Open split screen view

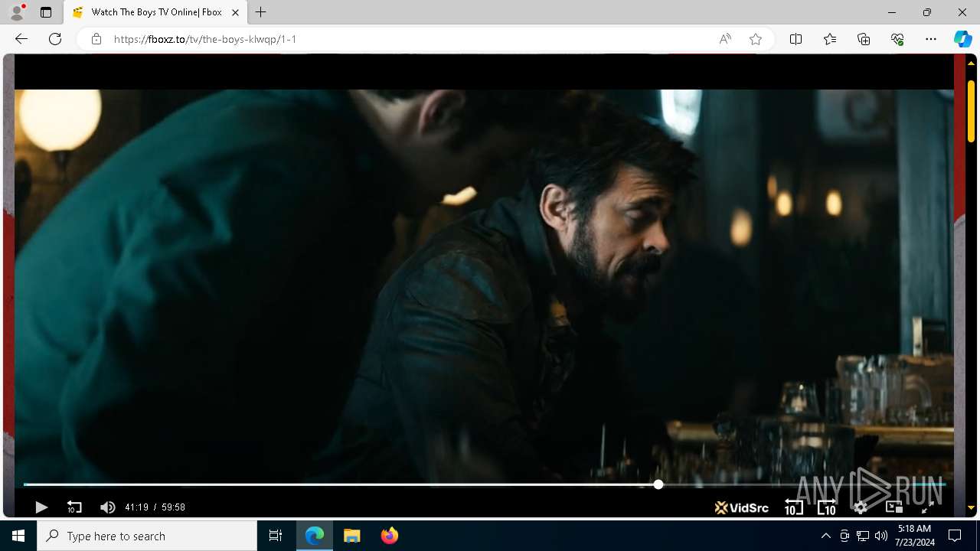click(x=796, y=39)
